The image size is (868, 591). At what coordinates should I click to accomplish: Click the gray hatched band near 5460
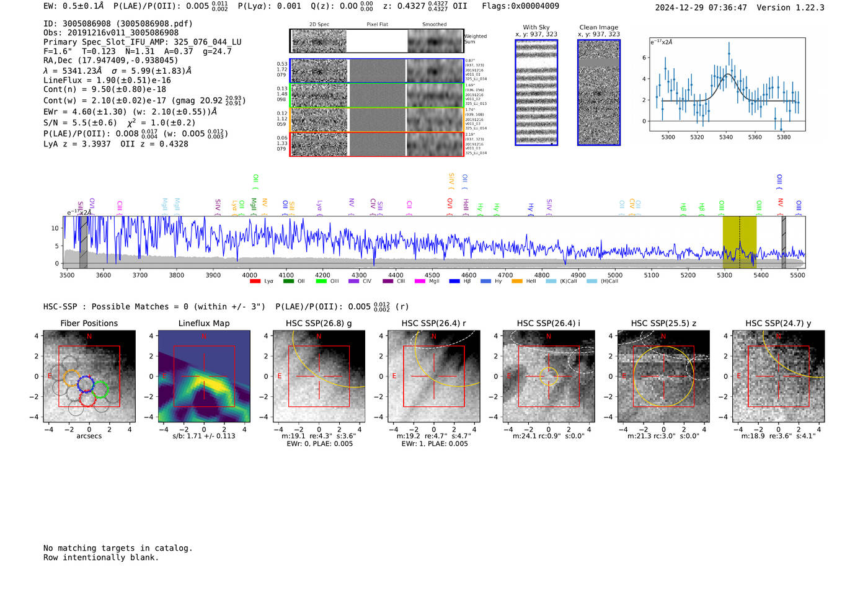tap(784, 242)
